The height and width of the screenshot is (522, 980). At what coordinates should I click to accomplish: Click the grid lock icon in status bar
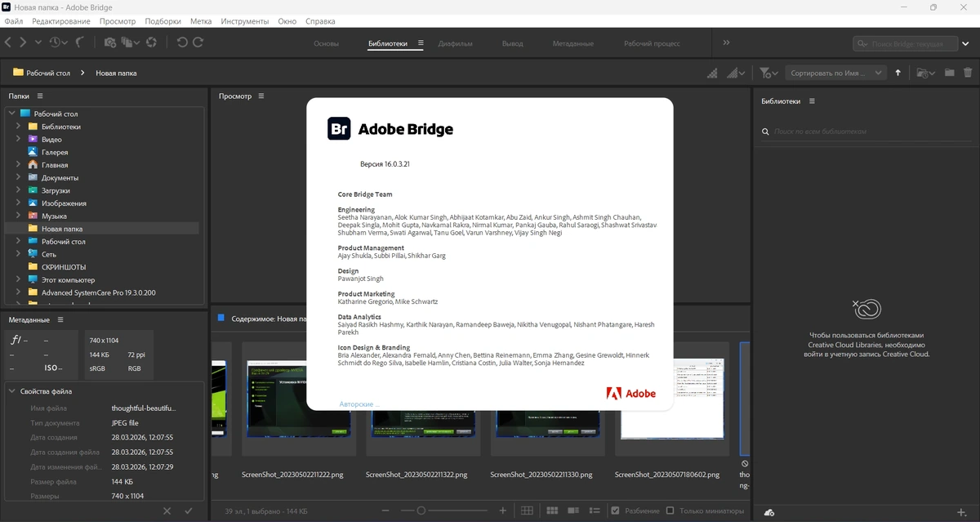[x=528, y=511]
